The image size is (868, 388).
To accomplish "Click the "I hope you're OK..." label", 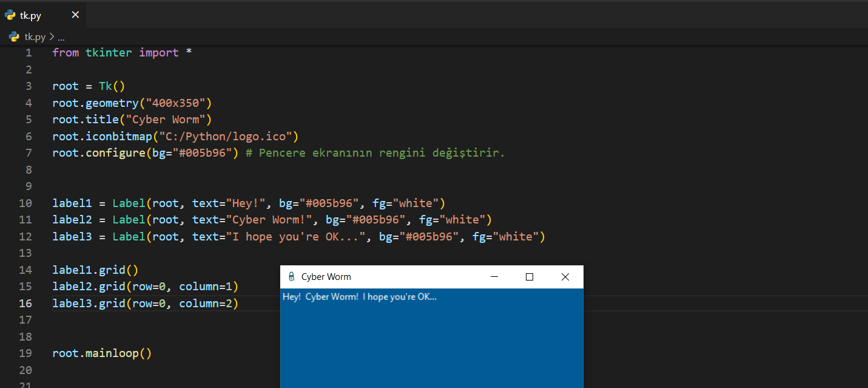I will click(399, 297).
